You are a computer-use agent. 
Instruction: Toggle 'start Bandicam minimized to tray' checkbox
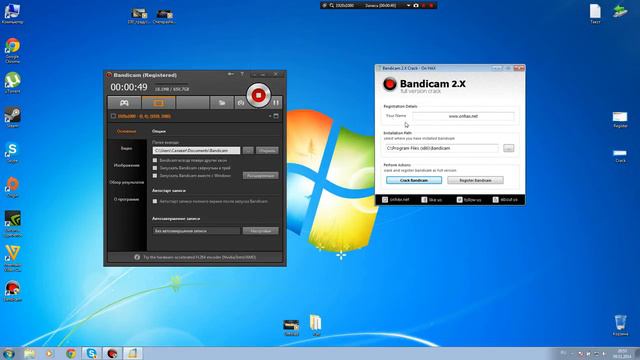(155, 168)
